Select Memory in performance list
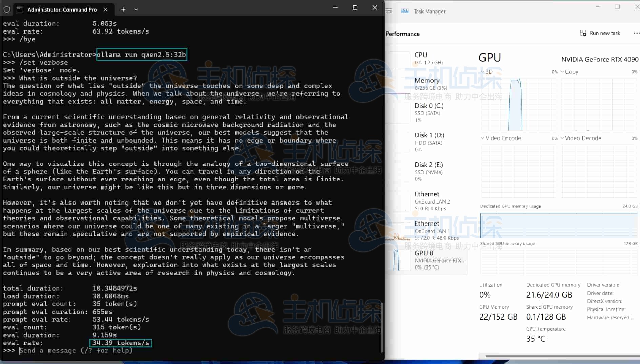640x364 pixels. [x=427, y=81]
